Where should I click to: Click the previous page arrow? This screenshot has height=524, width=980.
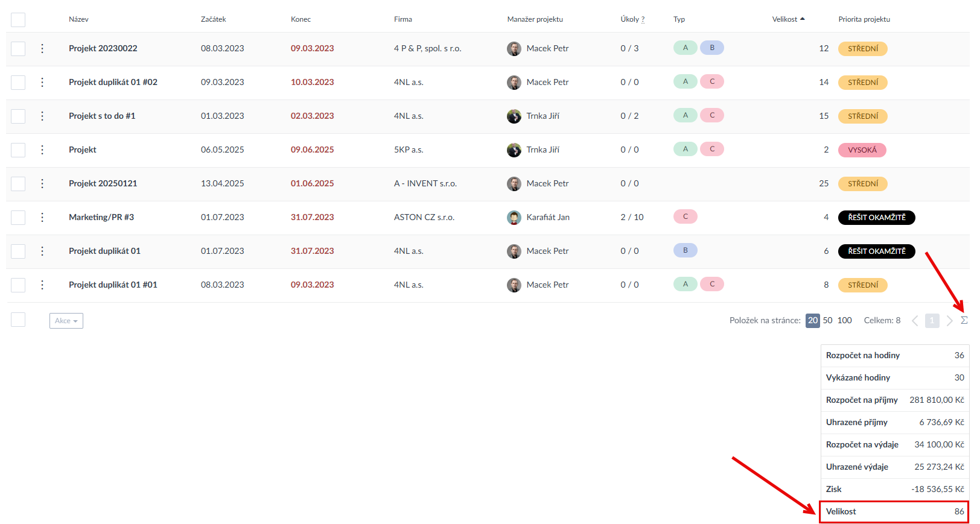pyautogui.click(x=915, y=321)
